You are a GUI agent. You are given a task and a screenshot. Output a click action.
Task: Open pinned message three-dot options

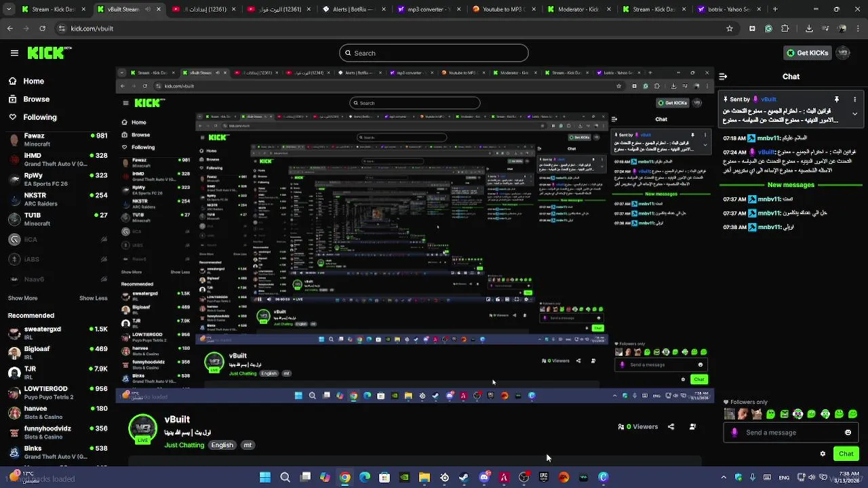[854, 99]
